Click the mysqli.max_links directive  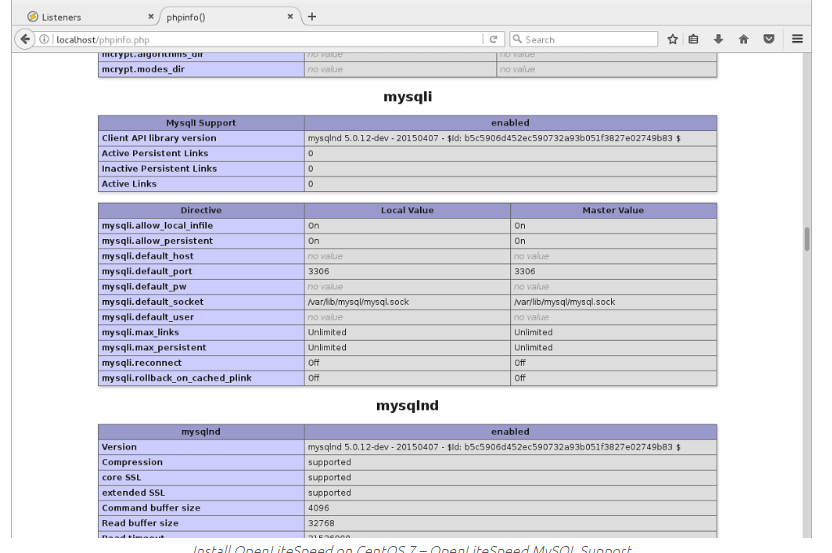pyautogui.click(x=201, y=332)
